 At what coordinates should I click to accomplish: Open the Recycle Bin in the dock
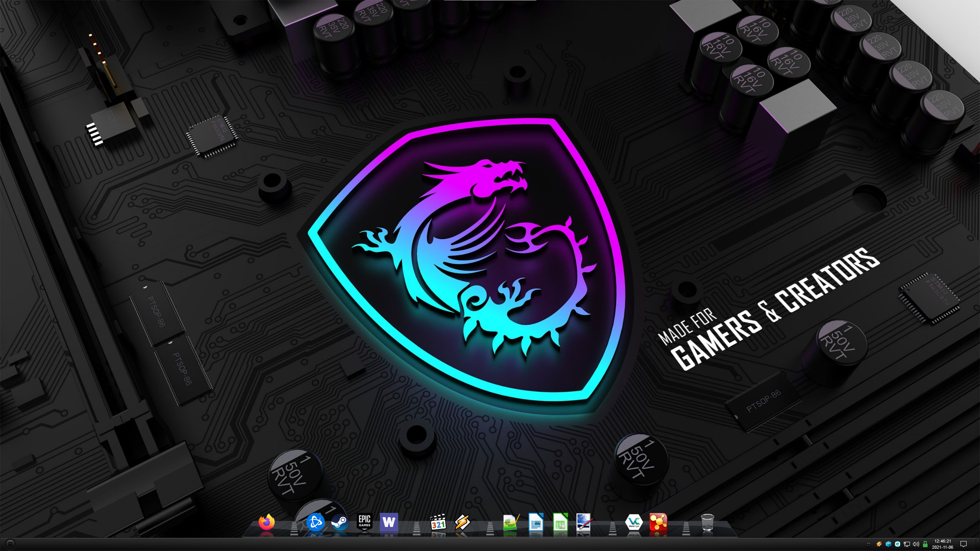click(x=707, y=522)
